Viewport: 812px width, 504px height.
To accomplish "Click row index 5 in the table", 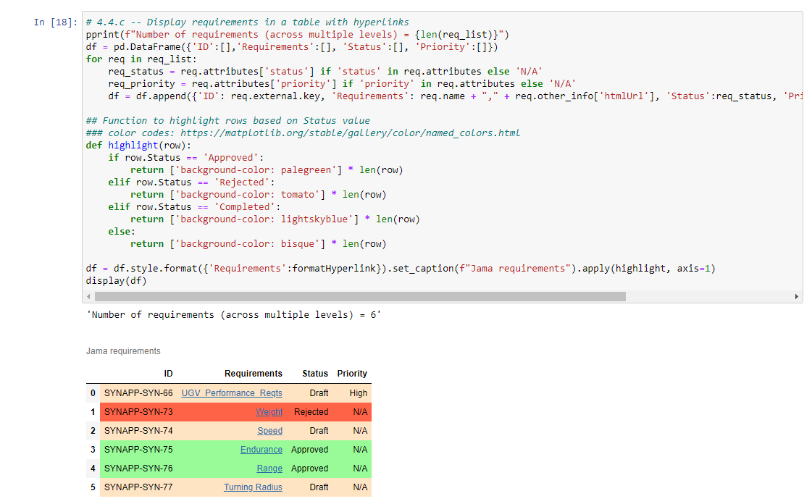I will [93, 487].
